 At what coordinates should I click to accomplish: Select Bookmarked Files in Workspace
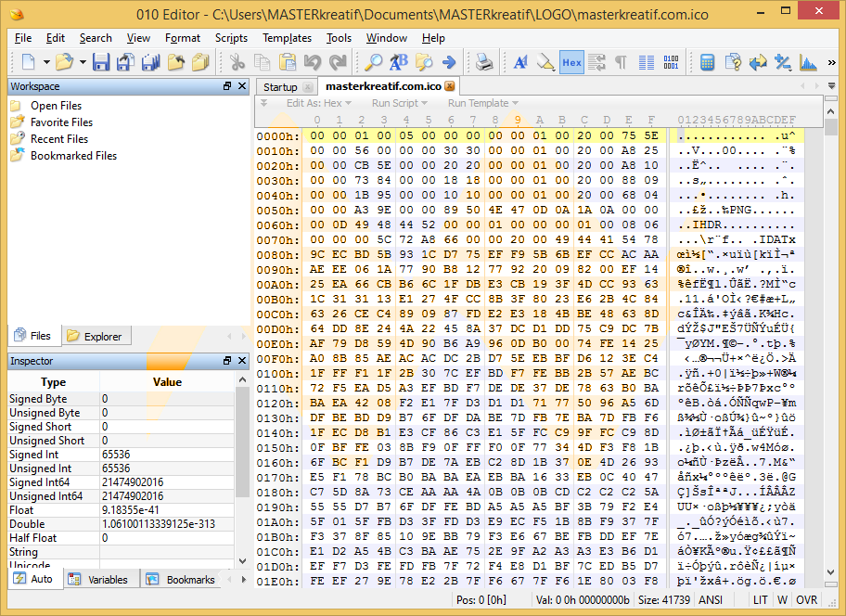click(x=73, y=156)
